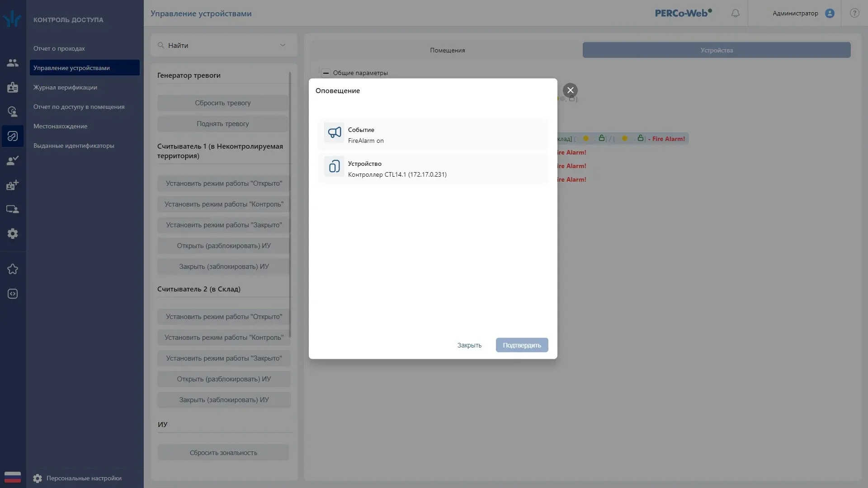
Task: Open the monitoring/video search sidebar icon
Action: click(13, 112)
